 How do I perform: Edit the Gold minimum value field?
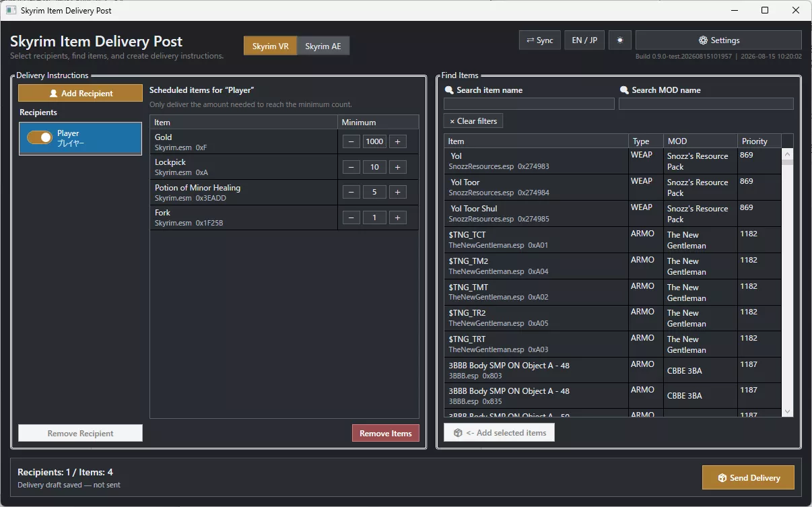374,141
